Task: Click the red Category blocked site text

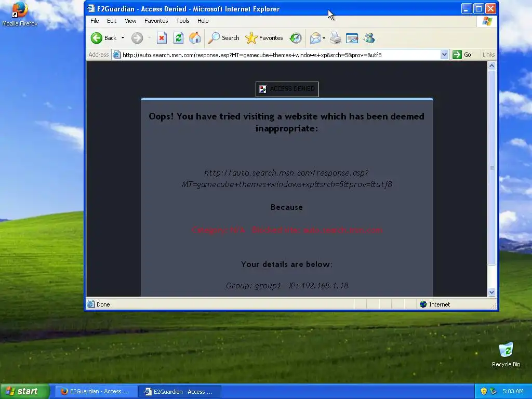Action: tap(287, 230)
